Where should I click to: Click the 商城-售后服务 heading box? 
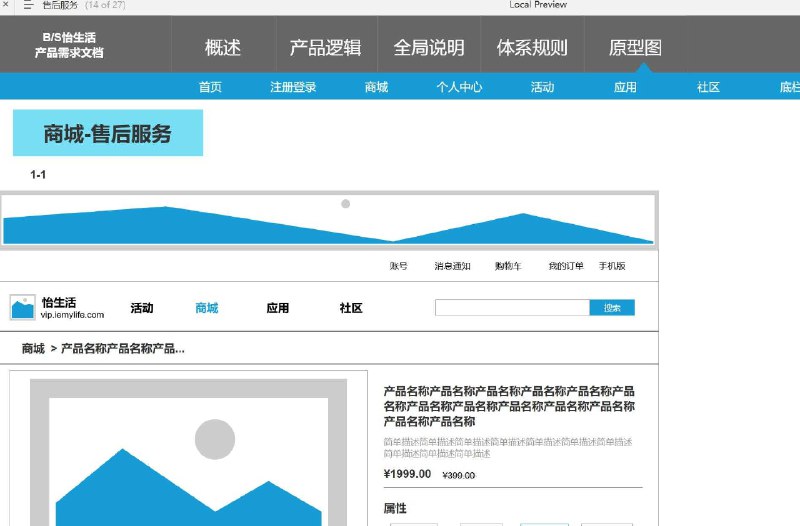pyautogui.click(x=108, y=133)
